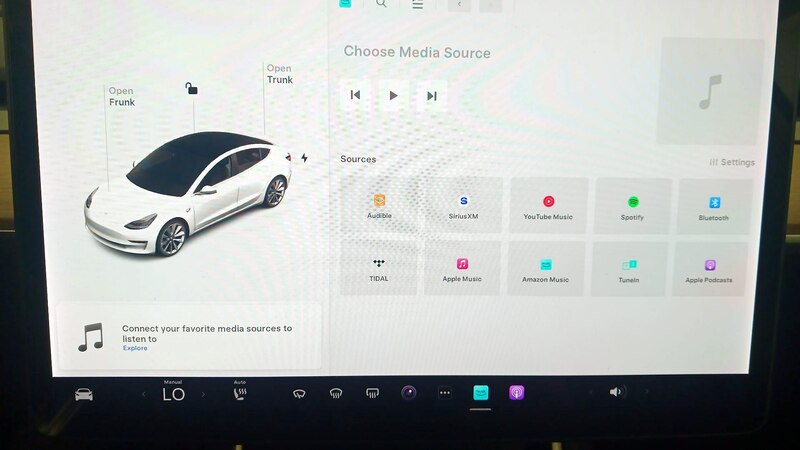Tap the Explore link
The image size is (800, 450).
[x=135, y=348]
